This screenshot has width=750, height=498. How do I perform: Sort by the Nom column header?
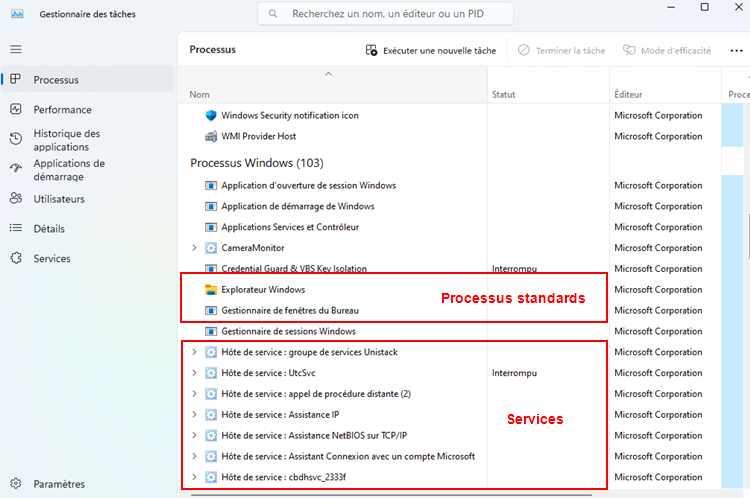pos(332,85)
